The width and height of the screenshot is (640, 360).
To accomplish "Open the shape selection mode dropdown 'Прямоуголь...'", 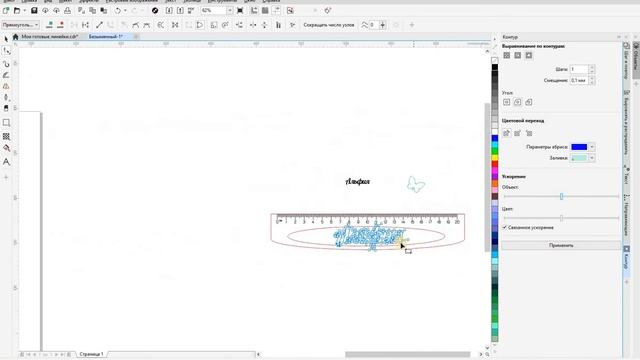I will [x=20, y=25].
